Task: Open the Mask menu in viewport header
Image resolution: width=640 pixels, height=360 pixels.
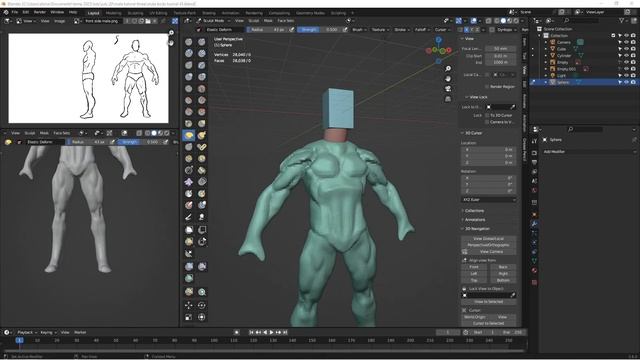Action: point(268,20)
